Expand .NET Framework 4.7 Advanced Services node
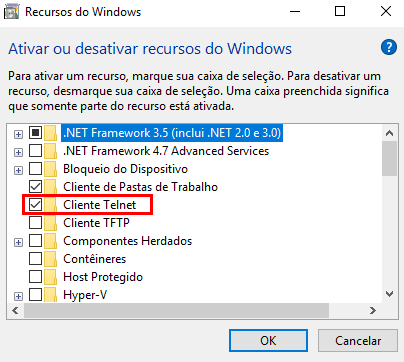 click(x=18, y=152)
